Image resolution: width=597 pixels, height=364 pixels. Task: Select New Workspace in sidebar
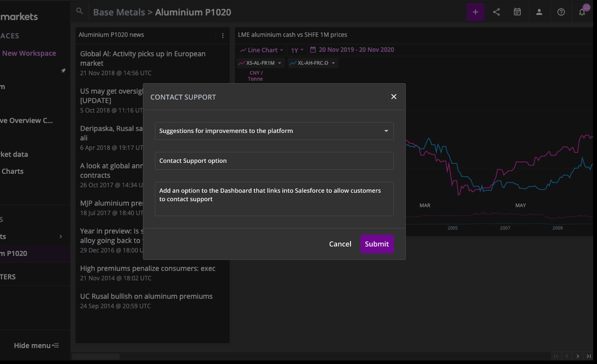click(x=29, y=53)
